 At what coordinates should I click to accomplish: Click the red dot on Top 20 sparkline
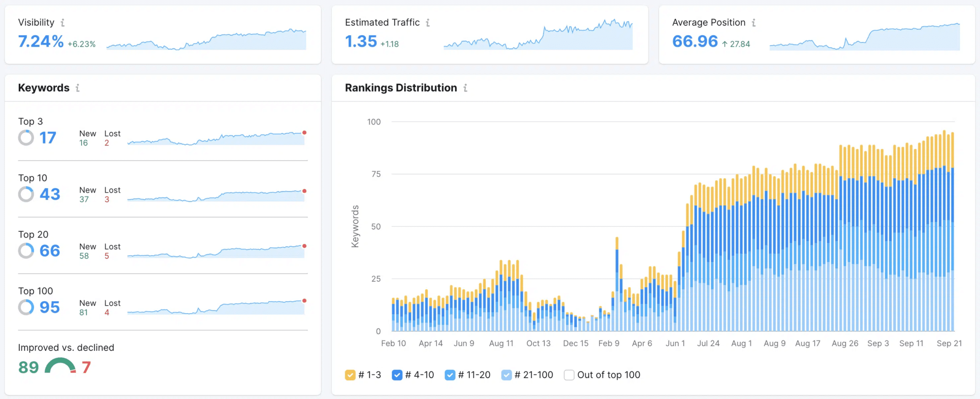click(304, 246)
